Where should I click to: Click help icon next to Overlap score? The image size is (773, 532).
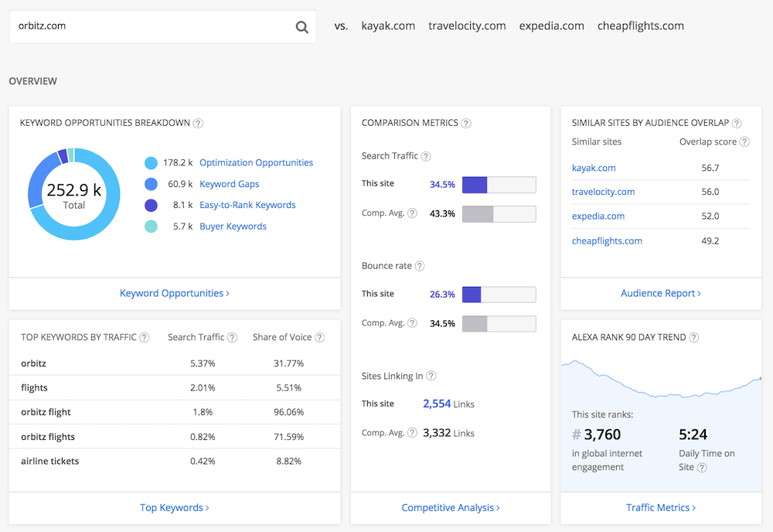tap(744, 142)
